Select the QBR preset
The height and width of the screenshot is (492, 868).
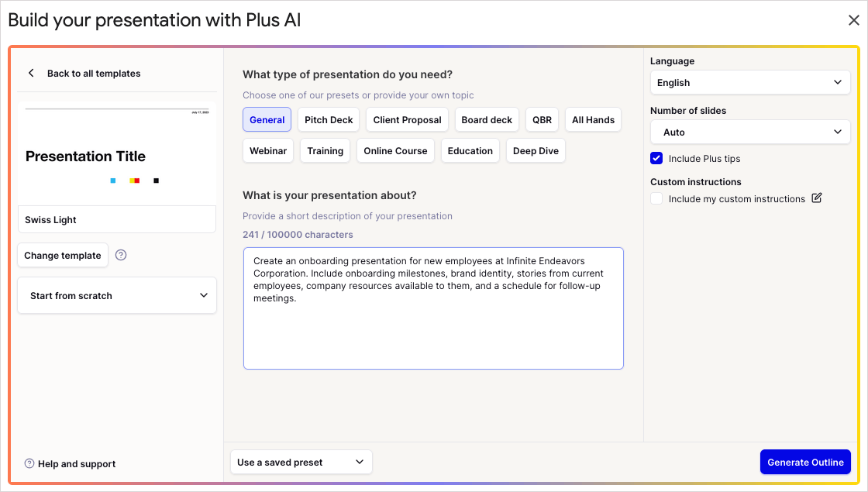pyautogui.click(x=542, y=119)
